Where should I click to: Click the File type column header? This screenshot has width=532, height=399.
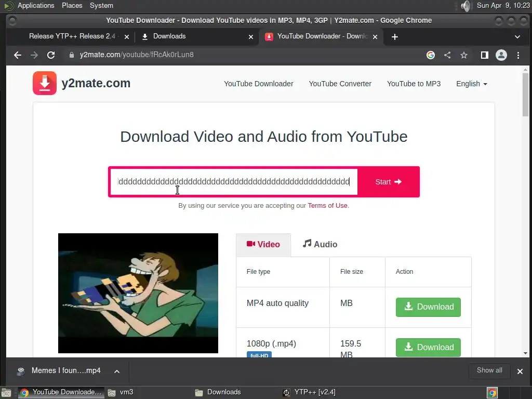coord(259,272)
